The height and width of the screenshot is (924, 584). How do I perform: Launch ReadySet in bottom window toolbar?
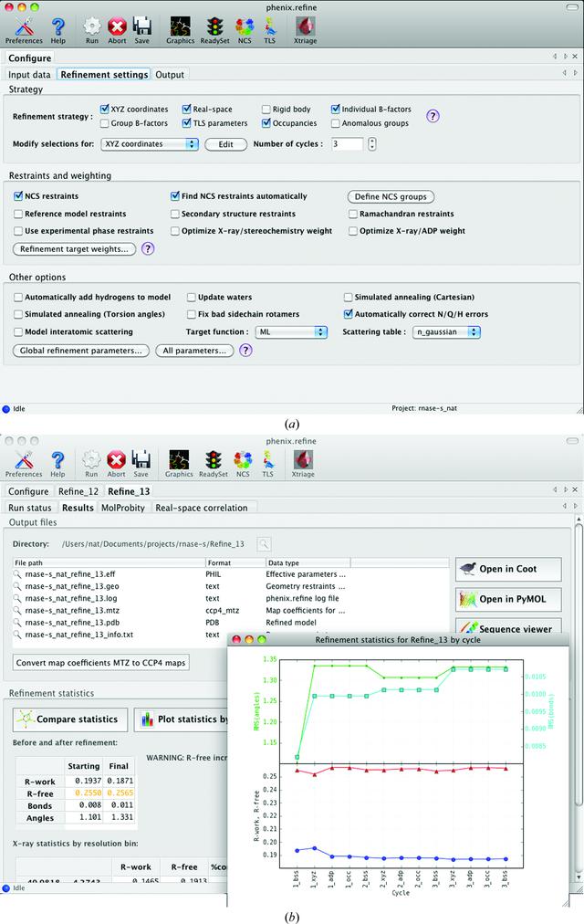point(214,464)
